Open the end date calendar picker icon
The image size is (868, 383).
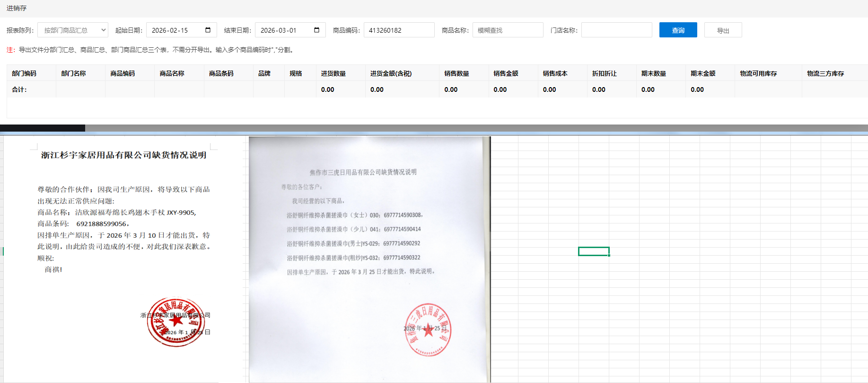[316, 30]
